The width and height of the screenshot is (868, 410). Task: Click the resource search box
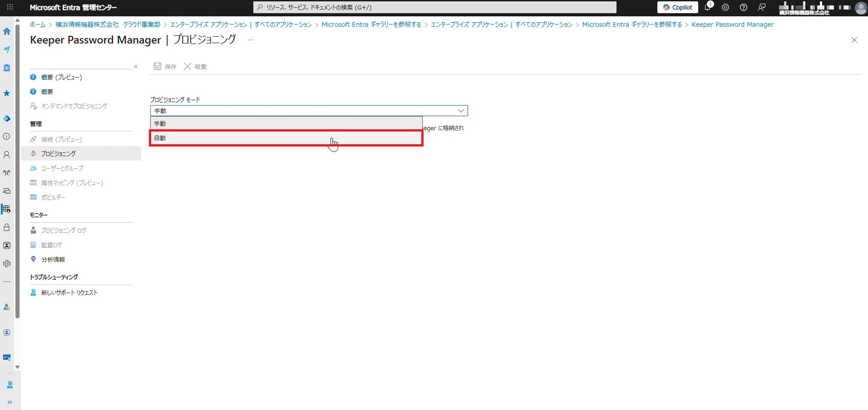(434, 8)
